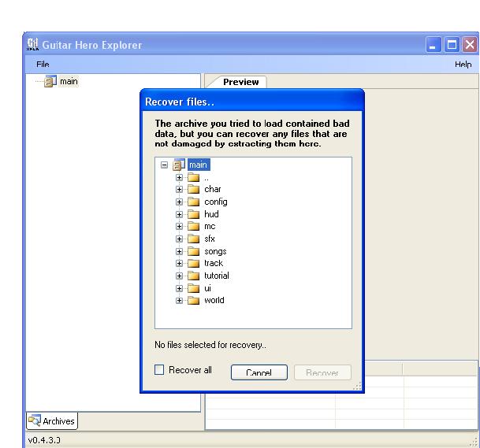Select the Archives tab at bottom
Viewport: 480px width, 448px height.
click(52, 421)
